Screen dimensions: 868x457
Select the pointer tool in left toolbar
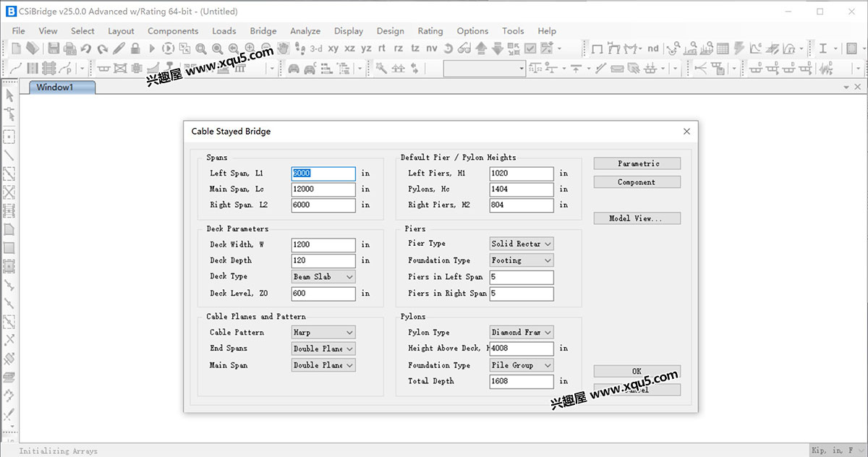(x=9, y=96)
